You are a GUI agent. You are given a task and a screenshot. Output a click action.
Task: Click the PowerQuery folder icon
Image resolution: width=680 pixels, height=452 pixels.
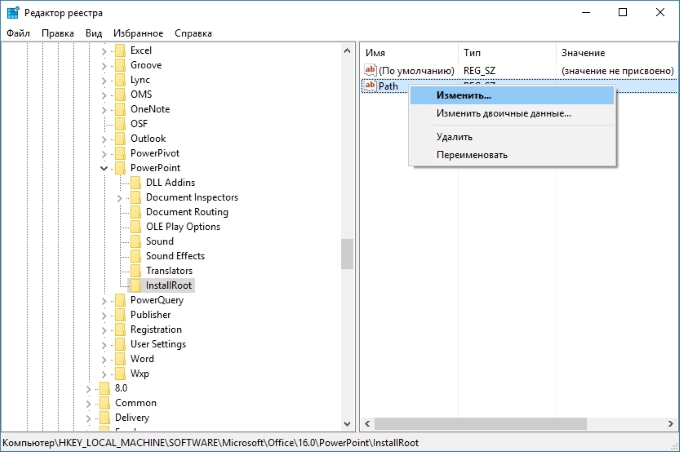120,300
